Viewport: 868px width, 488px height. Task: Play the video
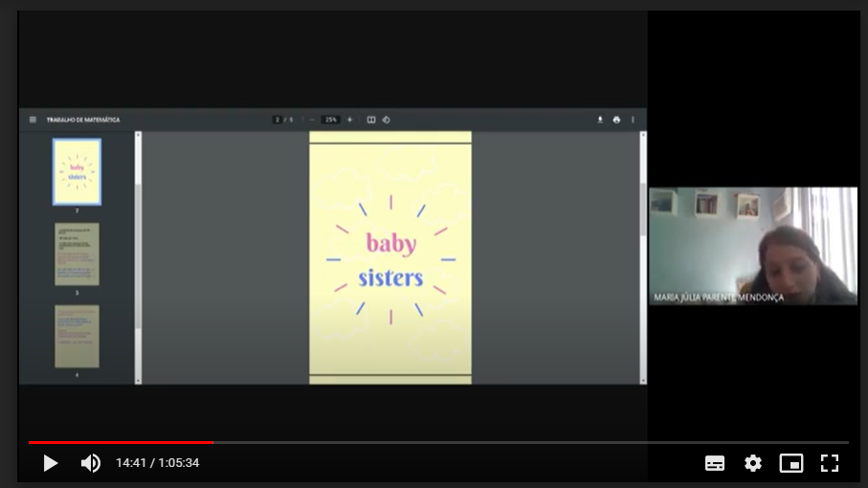point(51,463)
